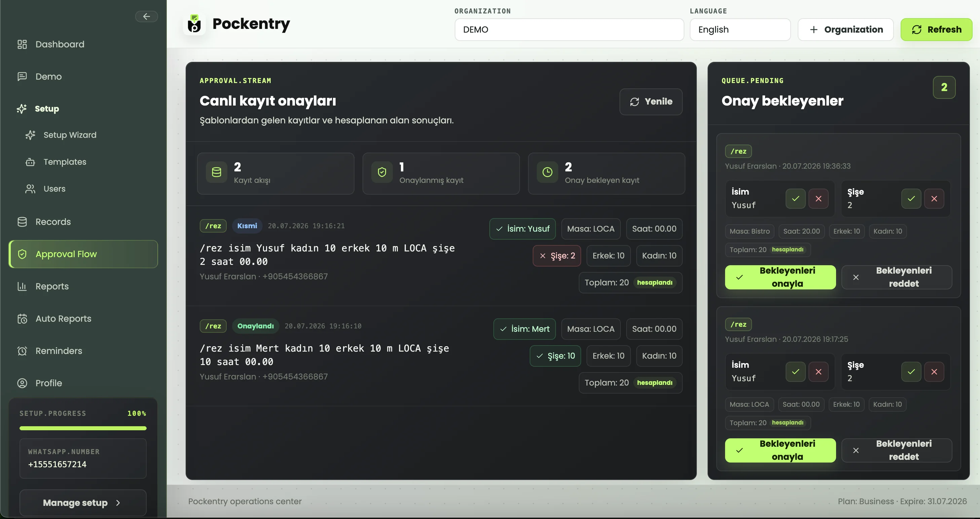980x519 pixels.
Task: Open the Users page
Action: [87, 189]
